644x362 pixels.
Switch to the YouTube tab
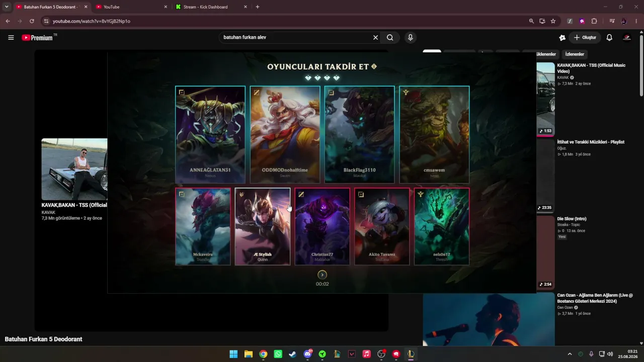pyautogui.click(x=132, y=7)
